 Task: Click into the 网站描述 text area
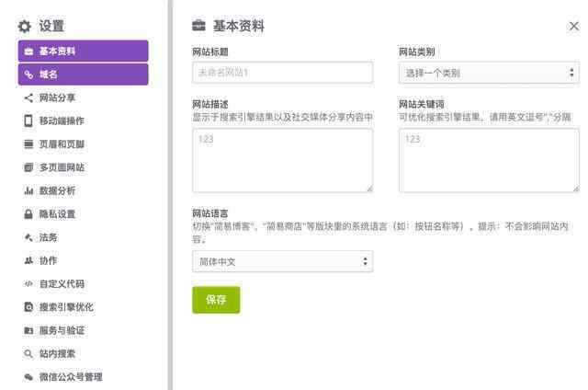283,160
